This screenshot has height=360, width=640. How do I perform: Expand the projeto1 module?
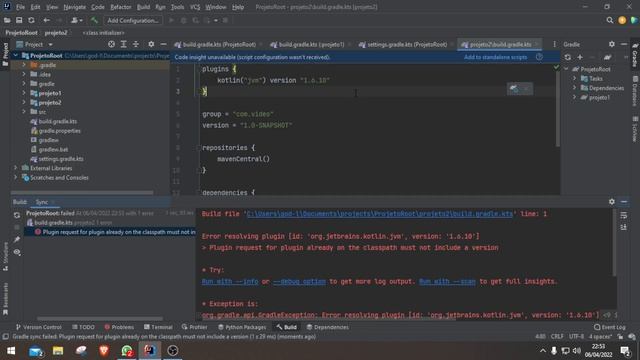(x=24, y=93)
